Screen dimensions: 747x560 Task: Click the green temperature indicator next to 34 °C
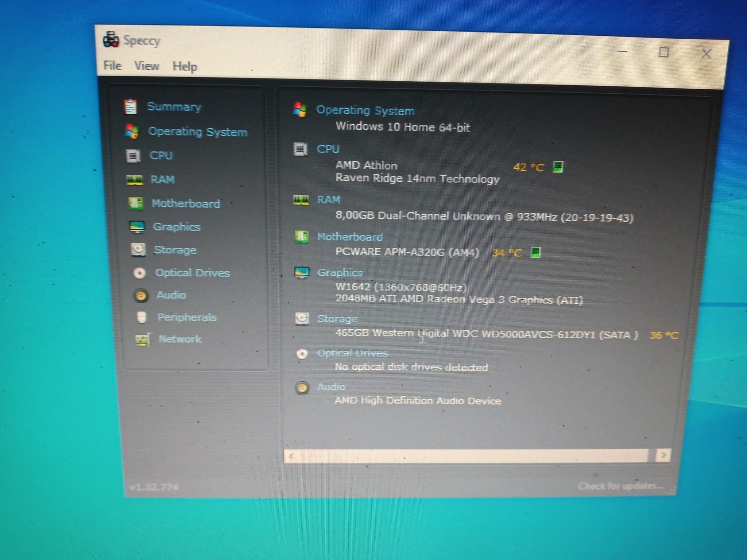[535, 252]
